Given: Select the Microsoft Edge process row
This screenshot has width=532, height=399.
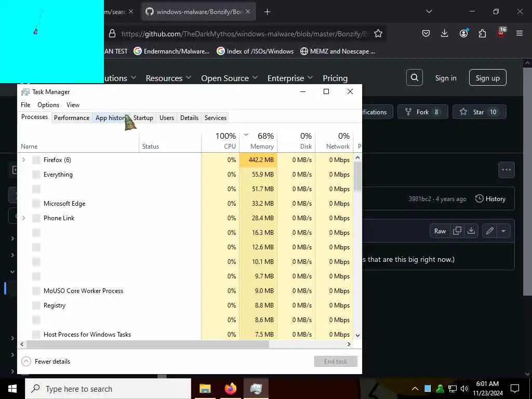Looking at the screenshot, I should coord(185,204).
